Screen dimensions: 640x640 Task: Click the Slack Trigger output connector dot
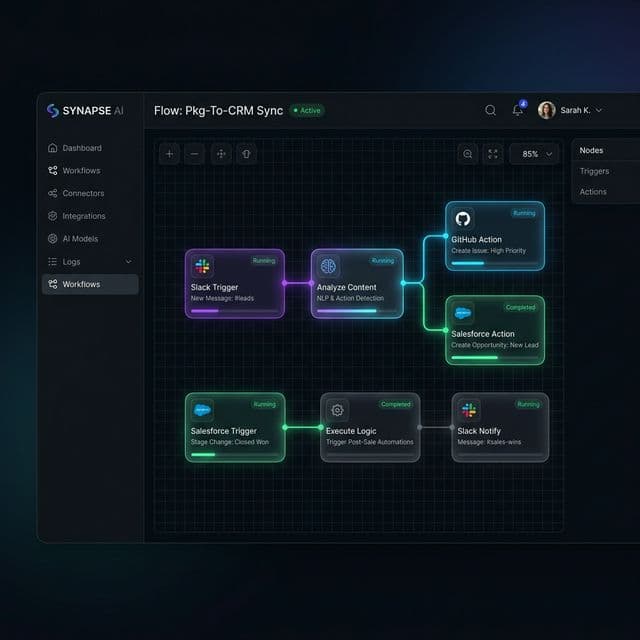tap(284, 283)
